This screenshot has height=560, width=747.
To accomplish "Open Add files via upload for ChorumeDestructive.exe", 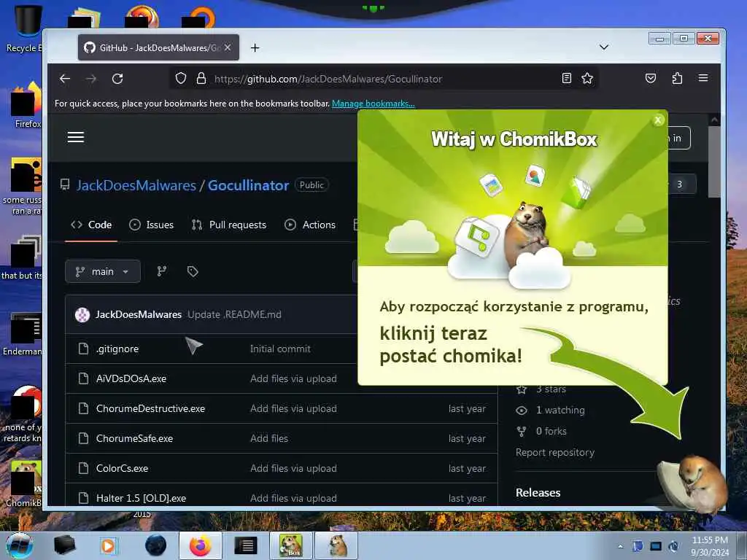I will click(293, 408).
